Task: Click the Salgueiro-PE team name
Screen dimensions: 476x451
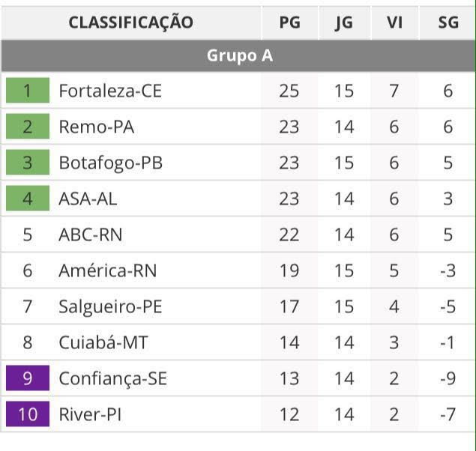Action: (110, 306)
